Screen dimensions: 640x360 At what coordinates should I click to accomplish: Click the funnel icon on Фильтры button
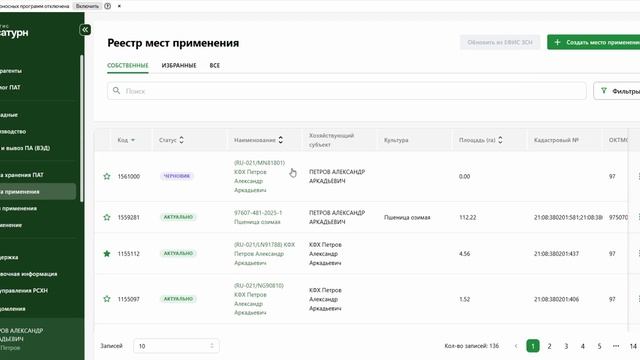pos(604,91)
